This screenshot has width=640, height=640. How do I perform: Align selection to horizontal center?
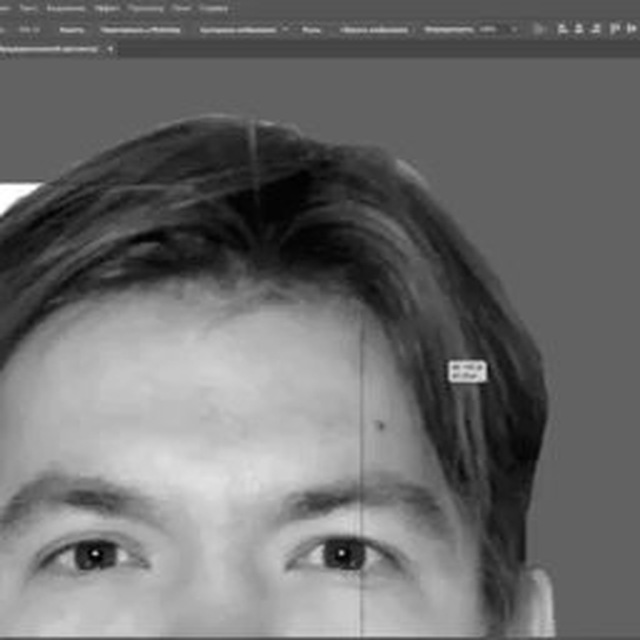click(x=579, y=29)
